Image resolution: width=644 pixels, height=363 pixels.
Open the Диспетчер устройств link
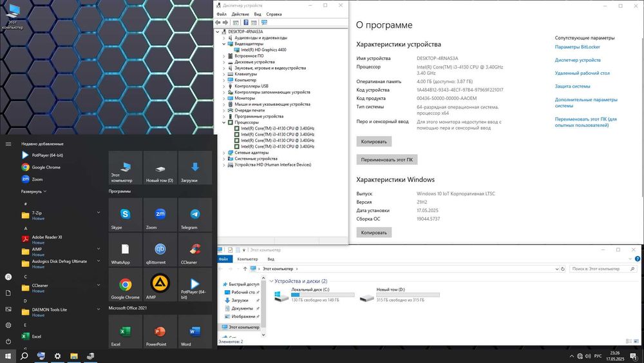578,60
